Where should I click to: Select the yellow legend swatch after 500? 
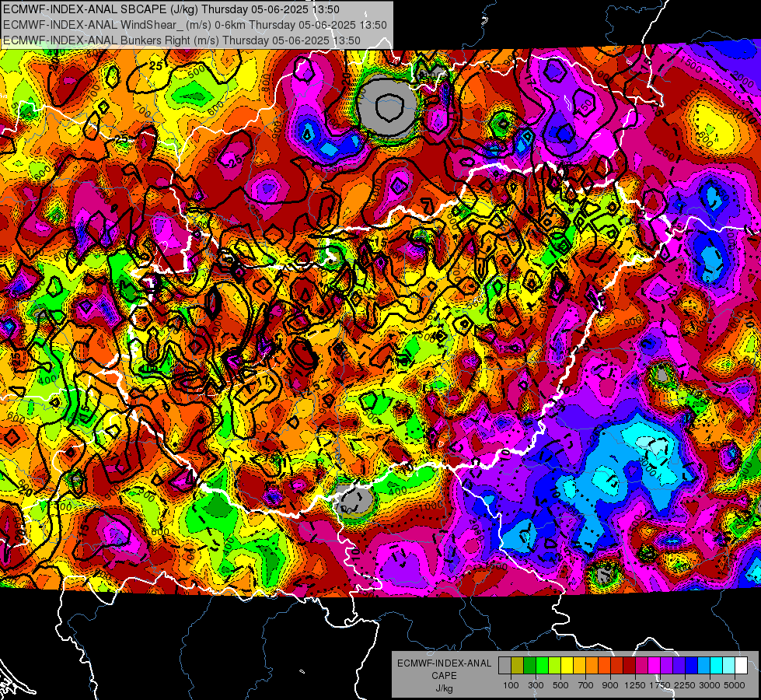pyautogui.click(x=567, y=666)
